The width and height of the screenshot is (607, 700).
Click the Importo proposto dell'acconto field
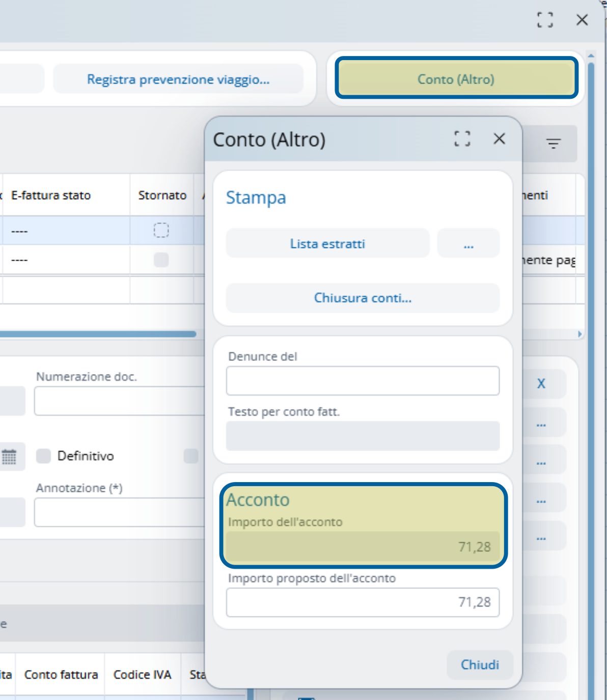tap(363, 602)
